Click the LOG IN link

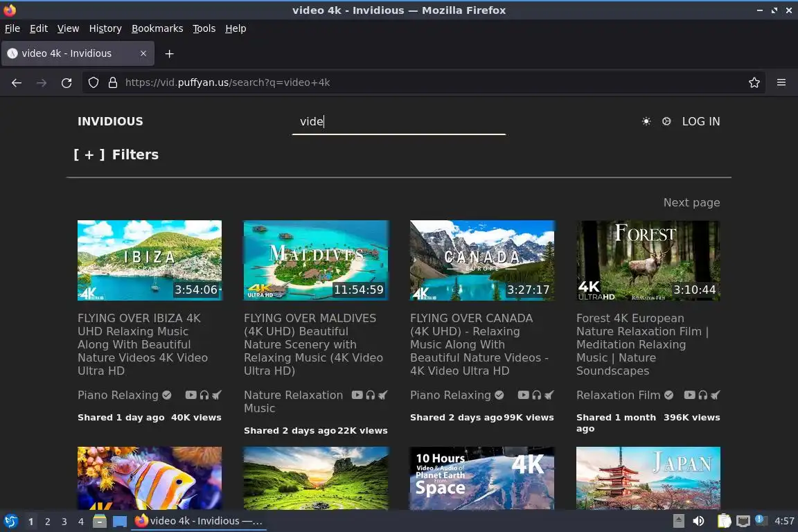tap(701, 122)
